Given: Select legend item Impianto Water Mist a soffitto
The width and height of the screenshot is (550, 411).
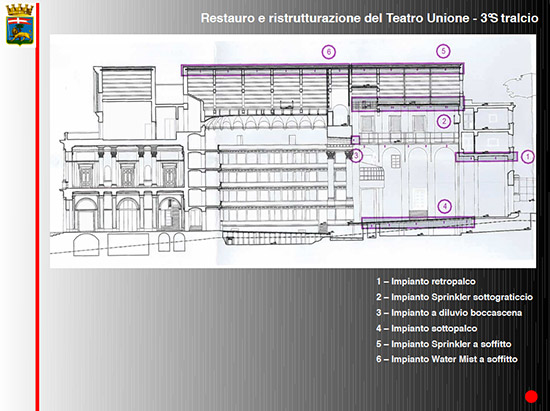Looking at the screenshot, I should [447, 359].
